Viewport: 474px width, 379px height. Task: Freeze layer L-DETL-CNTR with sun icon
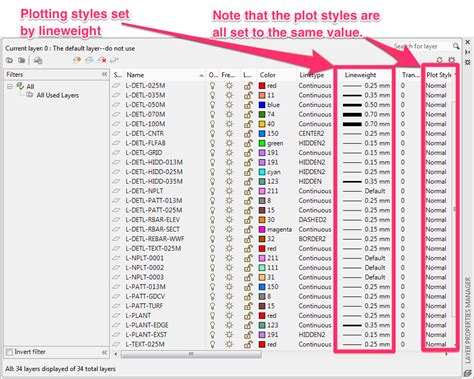pyautogui.click(x=229, y=134)
